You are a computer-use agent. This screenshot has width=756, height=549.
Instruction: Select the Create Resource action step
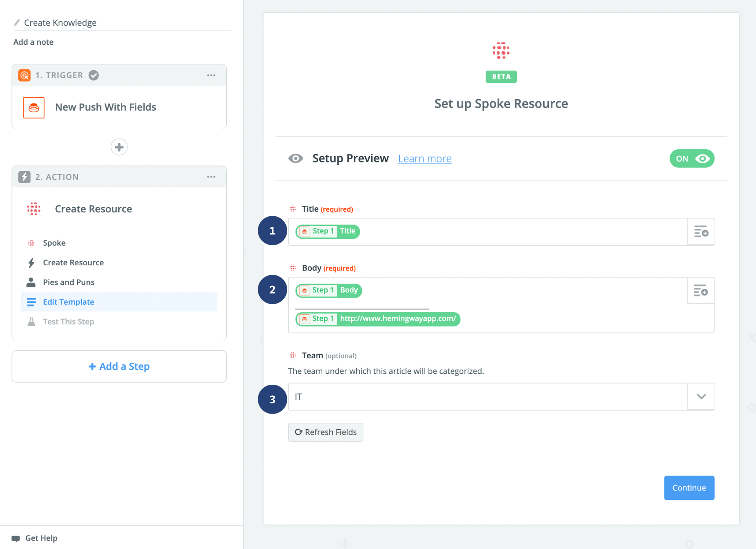pos(119,263)
